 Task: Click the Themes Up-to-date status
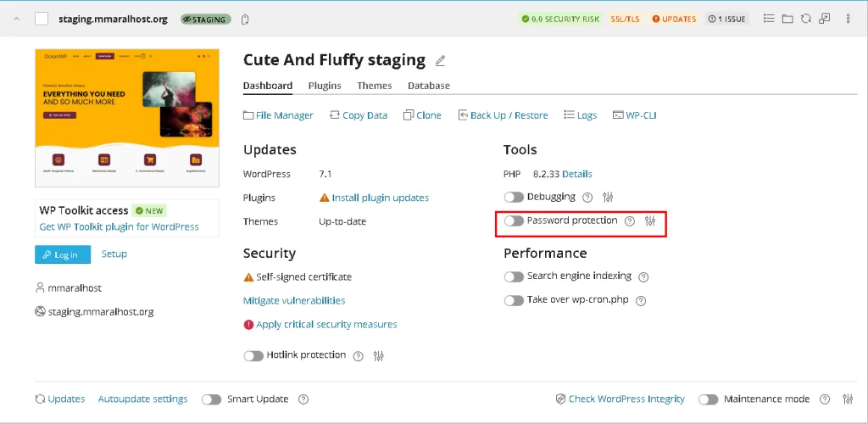tap(342, 221)
